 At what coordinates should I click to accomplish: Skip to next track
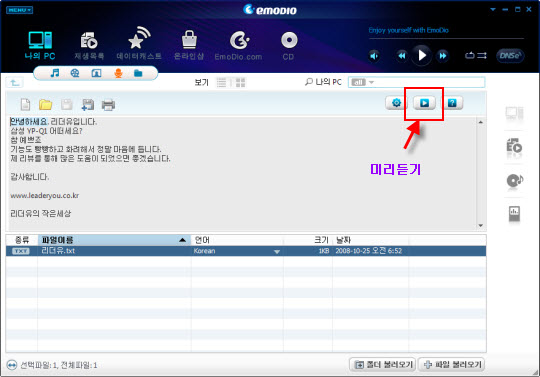coord(443,55)
